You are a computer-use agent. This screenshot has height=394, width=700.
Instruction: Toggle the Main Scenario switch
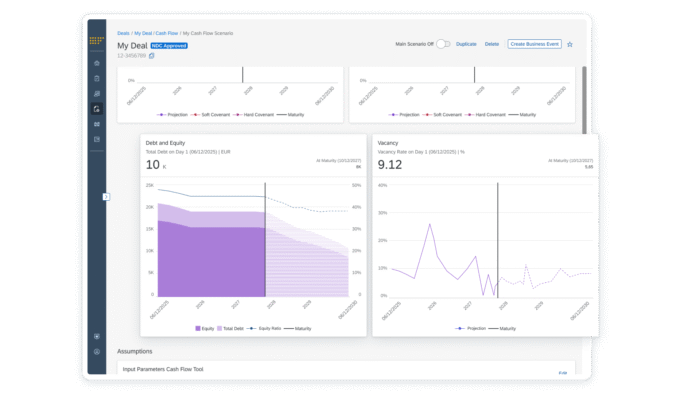tap(443, 44)
